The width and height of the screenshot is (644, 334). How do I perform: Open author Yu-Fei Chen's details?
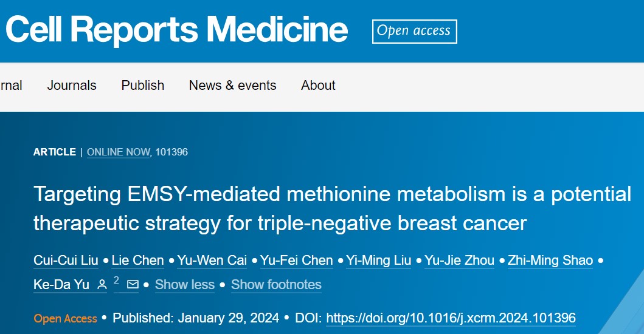297,260
